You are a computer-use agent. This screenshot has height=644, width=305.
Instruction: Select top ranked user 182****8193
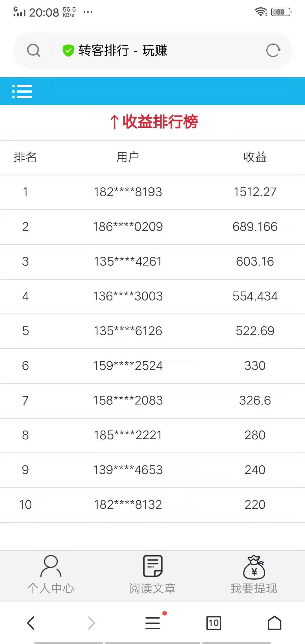pos(128,192)
